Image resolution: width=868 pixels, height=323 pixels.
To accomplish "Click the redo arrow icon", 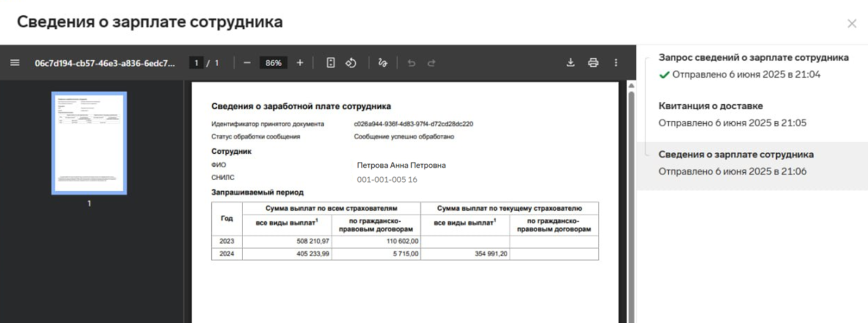I will coord(431,63).
